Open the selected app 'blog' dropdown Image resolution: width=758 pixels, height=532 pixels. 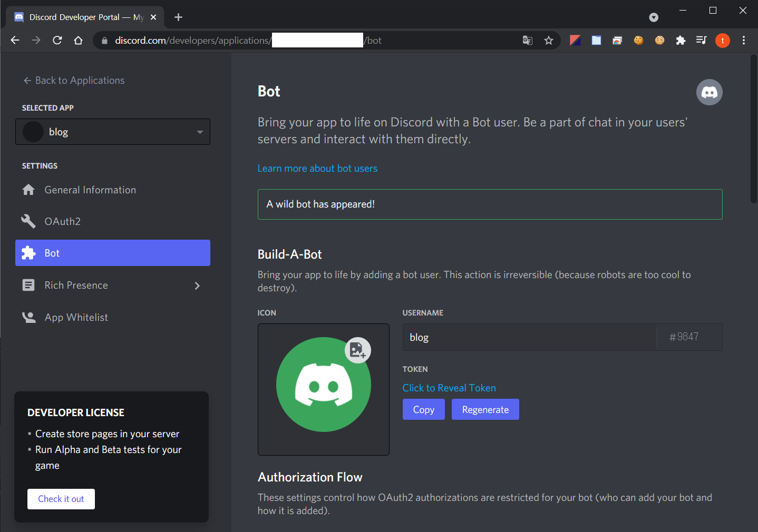(113, 132)
